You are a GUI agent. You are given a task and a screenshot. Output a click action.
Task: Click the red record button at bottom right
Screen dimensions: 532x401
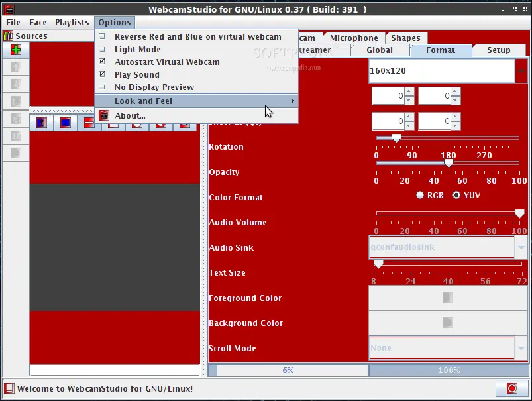tap(511, 388)
